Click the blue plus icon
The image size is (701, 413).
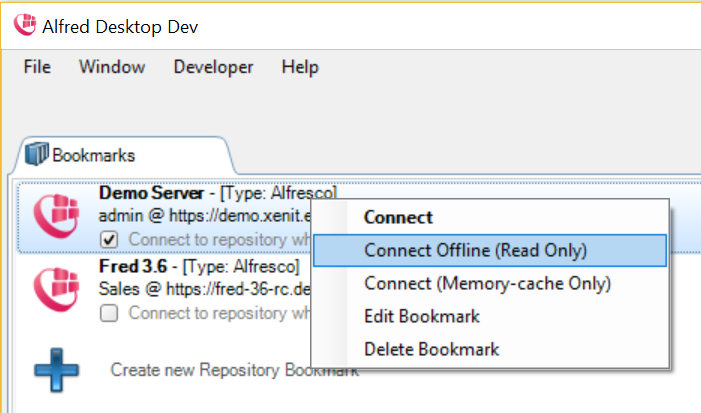pyautogui.click(x=56, y=370)
